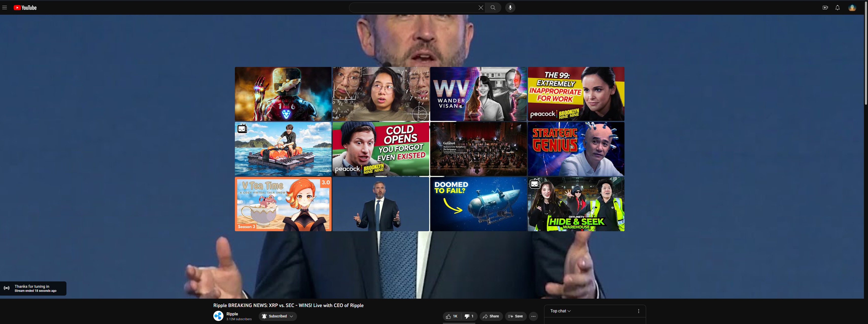
Task: Click the magnifier search button
Action: [x=493, y=8]
